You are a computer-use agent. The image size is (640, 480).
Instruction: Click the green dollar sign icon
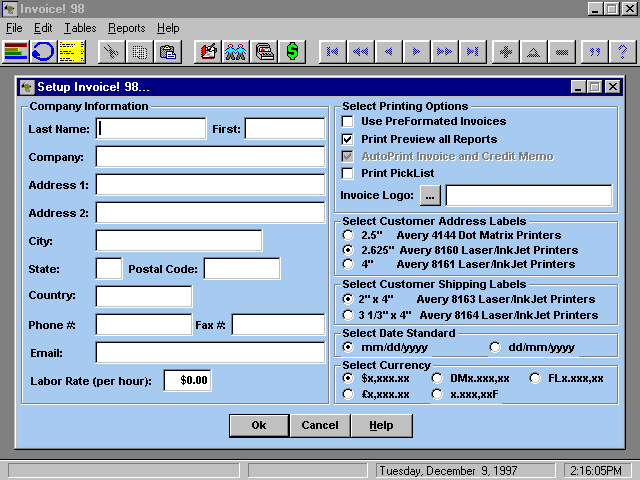pos(292,51)
